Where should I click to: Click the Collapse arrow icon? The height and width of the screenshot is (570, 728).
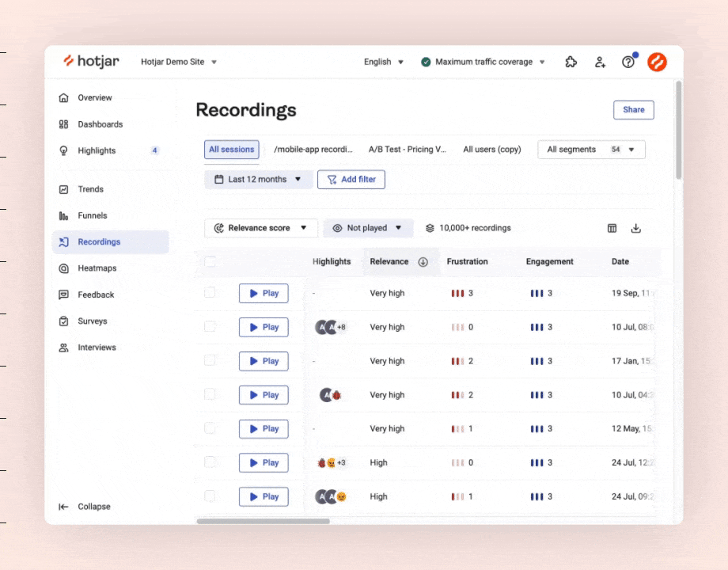[63, 507]
